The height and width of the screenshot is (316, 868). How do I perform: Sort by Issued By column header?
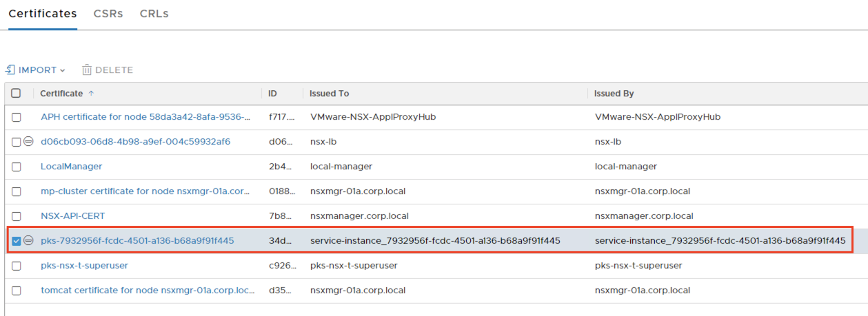pos(614,93)
